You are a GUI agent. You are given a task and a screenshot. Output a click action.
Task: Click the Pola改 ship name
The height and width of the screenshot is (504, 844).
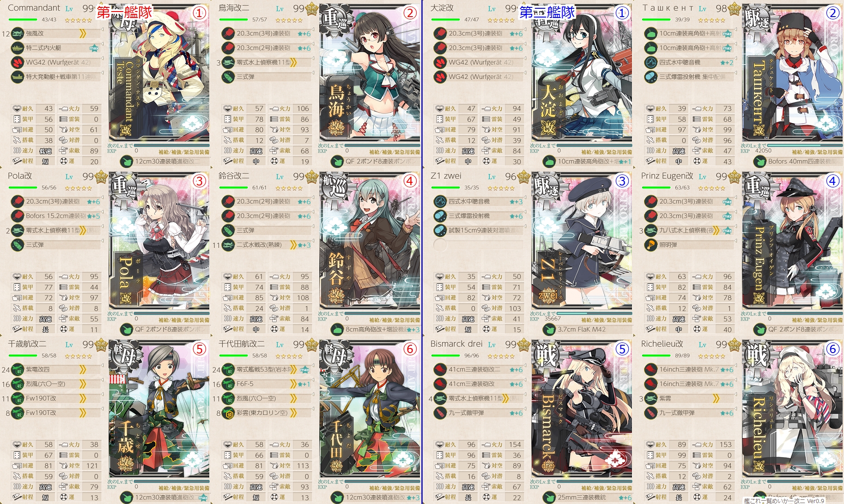[20, 176]
